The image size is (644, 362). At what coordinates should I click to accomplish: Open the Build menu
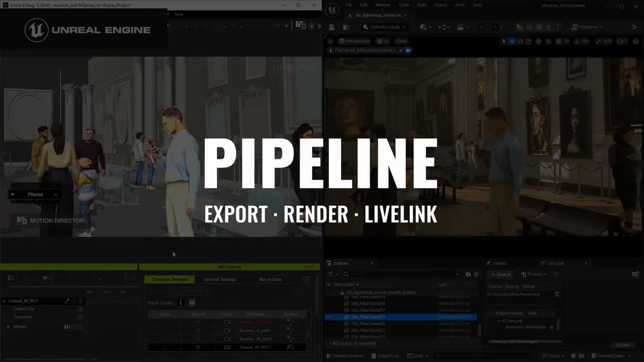click(x=422, y=5)
